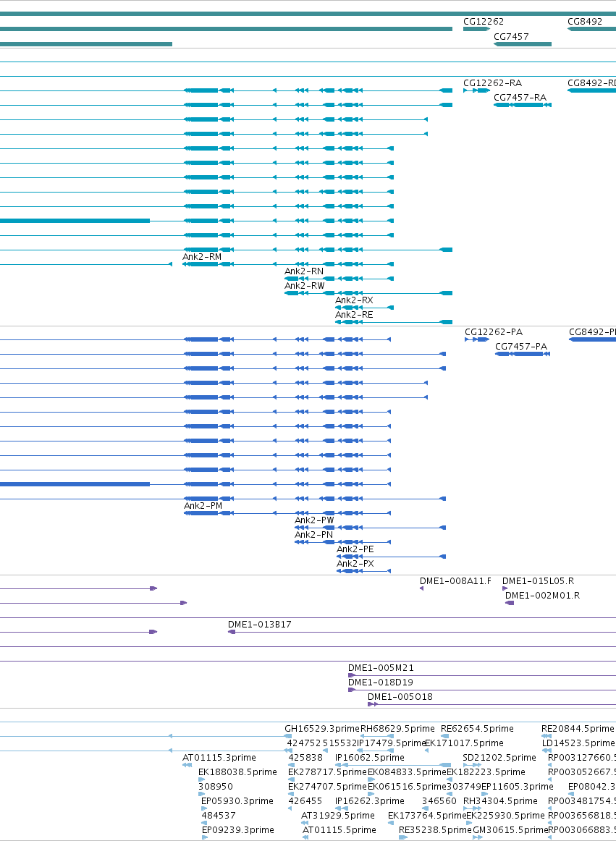Image resolution: width=616 pixels, height=841 pixels.
Task: Select the SD21202.5prime EST label
Action: pyautogui.click(x=499, y=758)
